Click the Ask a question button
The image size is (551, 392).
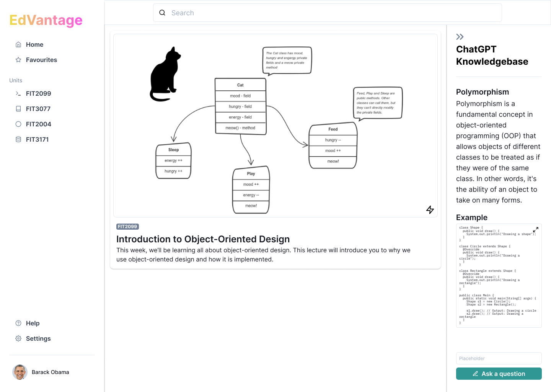499,374
